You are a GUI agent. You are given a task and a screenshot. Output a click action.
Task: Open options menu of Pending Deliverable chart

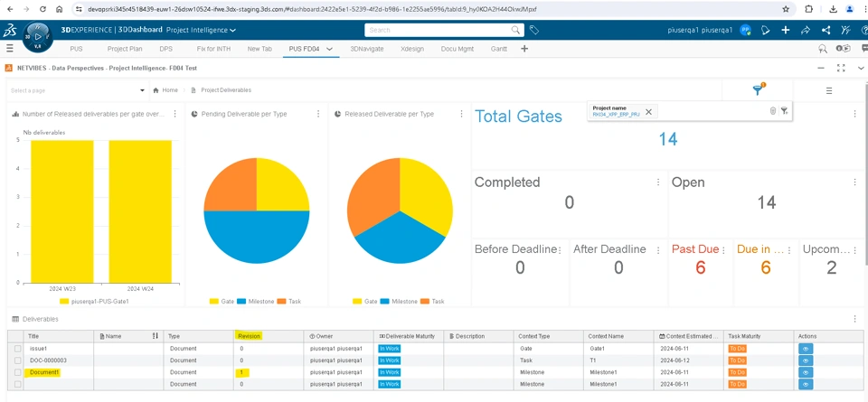click(318, 114)
